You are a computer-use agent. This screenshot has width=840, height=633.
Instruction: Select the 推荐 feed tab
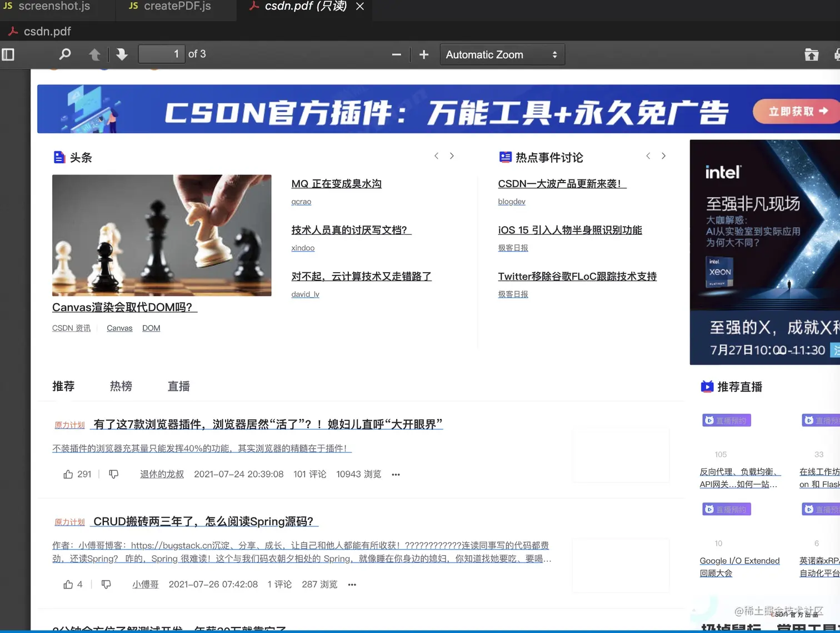63,386
